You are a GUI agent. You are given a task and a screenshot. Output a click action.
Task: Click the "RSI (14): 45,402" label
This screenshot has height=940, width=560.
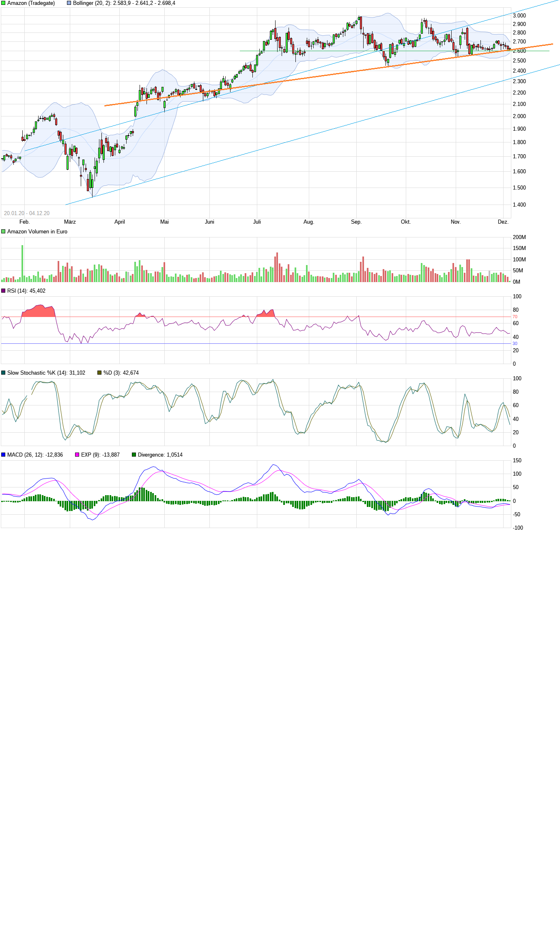coord(26,291)
